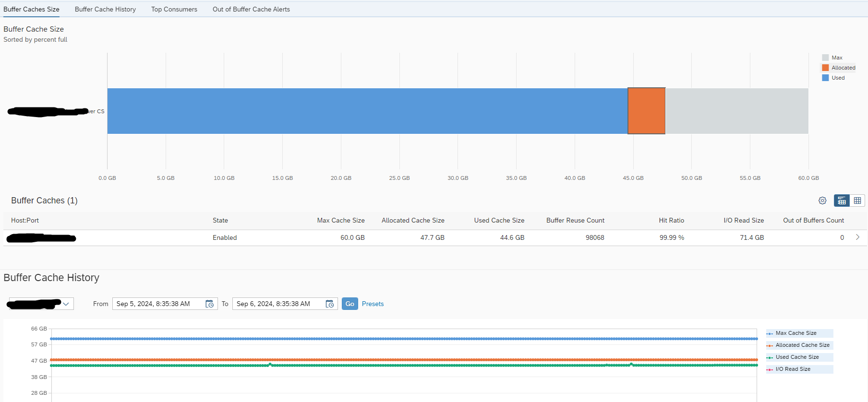This screenshot has height=402, width=868.
Task: Select the 44.6 GB used cache cell
Action: pos(512,237)
